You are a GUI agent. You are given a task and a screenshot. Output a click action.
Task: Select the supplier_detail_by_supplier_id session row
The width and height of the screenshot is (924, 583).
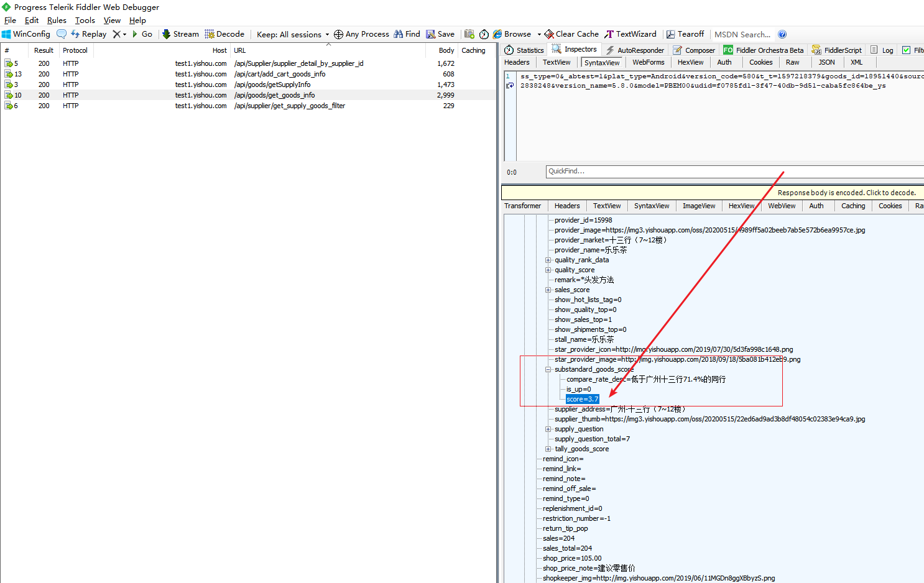(249, 63)
